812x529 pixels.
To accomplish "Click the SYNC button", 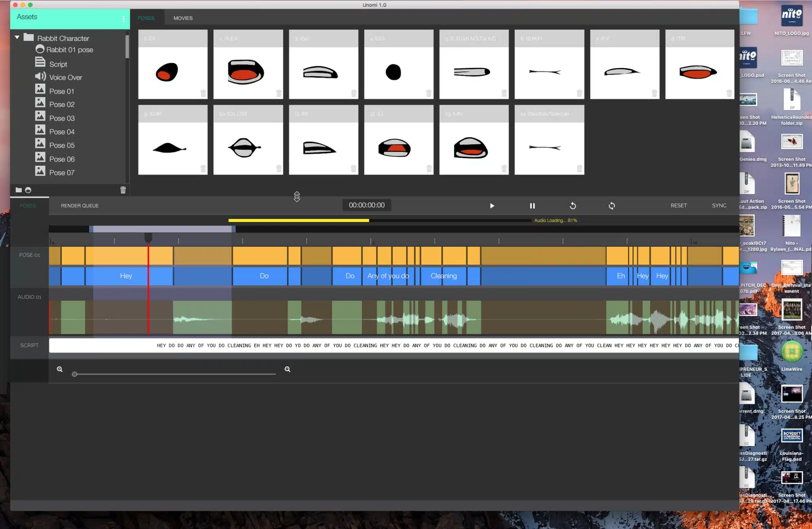I will 719,205.
